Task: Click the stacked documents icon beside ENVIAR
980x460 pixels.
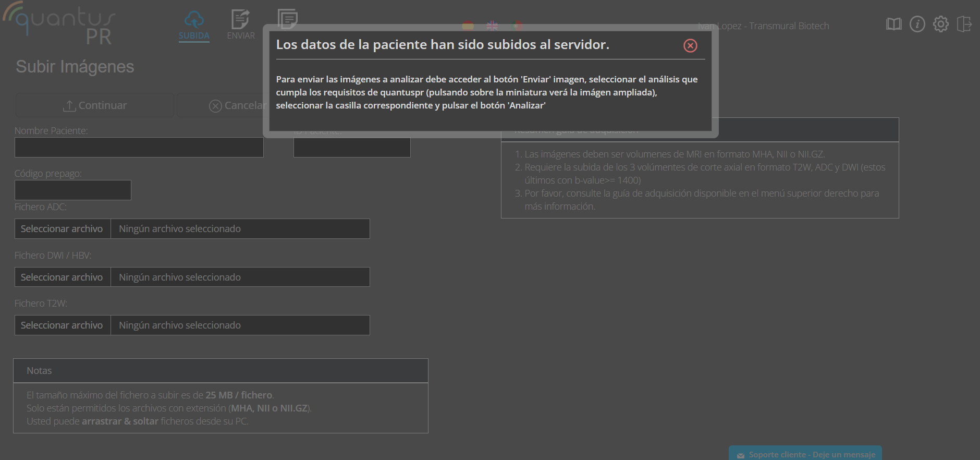Action: point(287,19)
